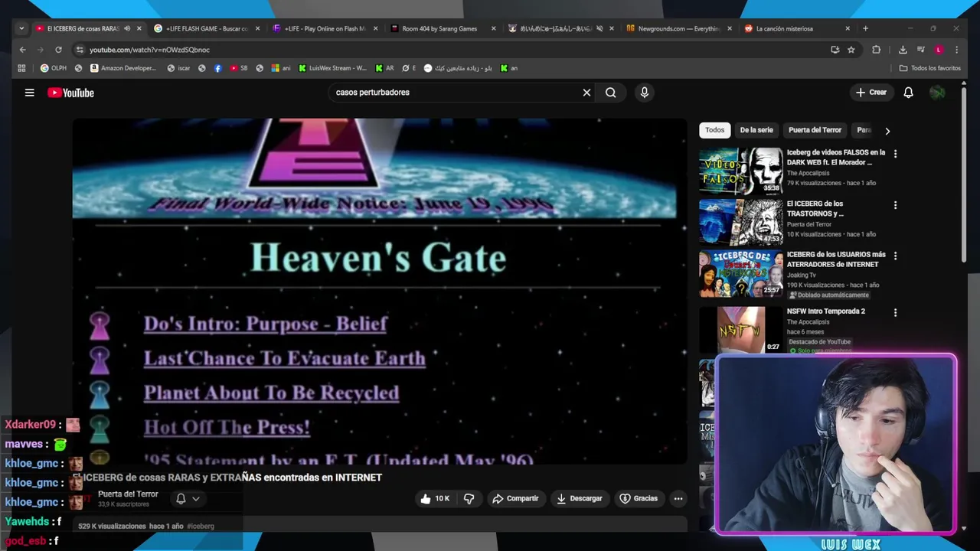Like the video showing 10 K
The width and height of the screenshot is (980, 551).
pyautogui.click(x=434, y=499)
